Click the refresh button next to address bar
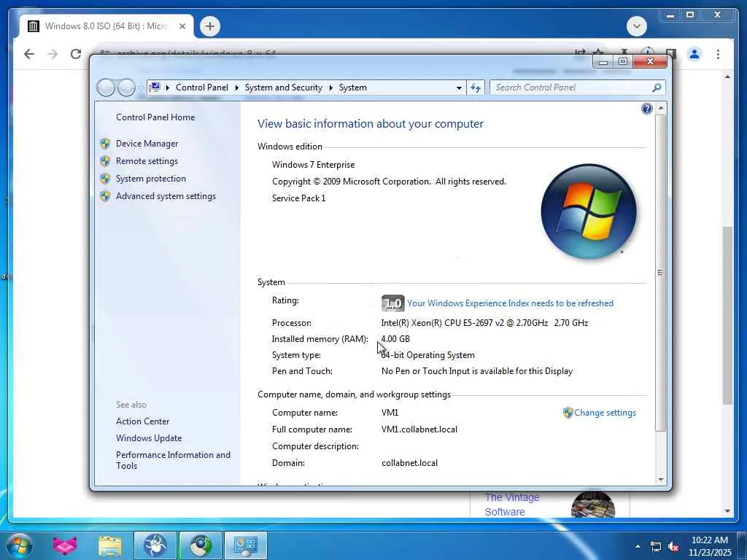Viewport: 747px width, 560px height. pyautogui.click(x=476, y=87)
